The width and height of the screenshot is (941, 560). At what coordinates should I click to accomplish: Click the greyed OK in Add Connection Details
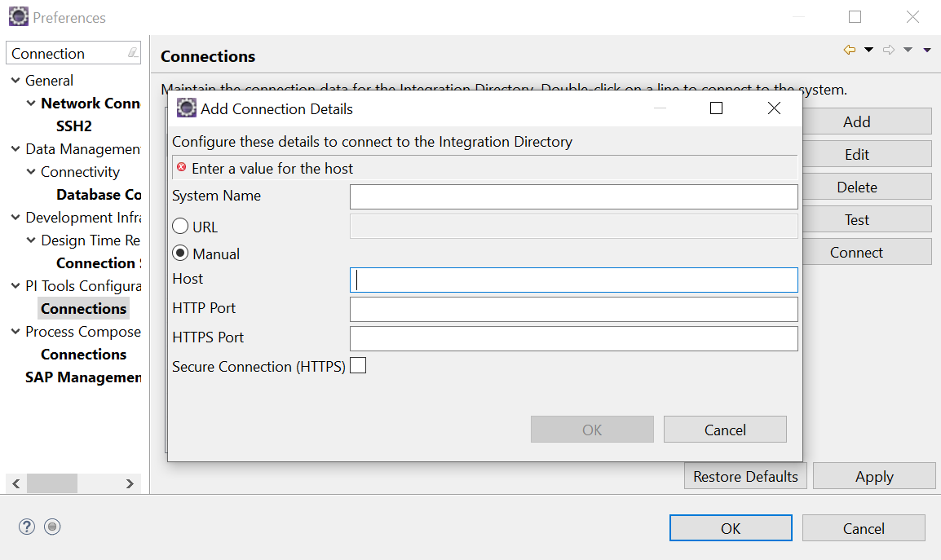pyautogui.click(x=592, y=429)
